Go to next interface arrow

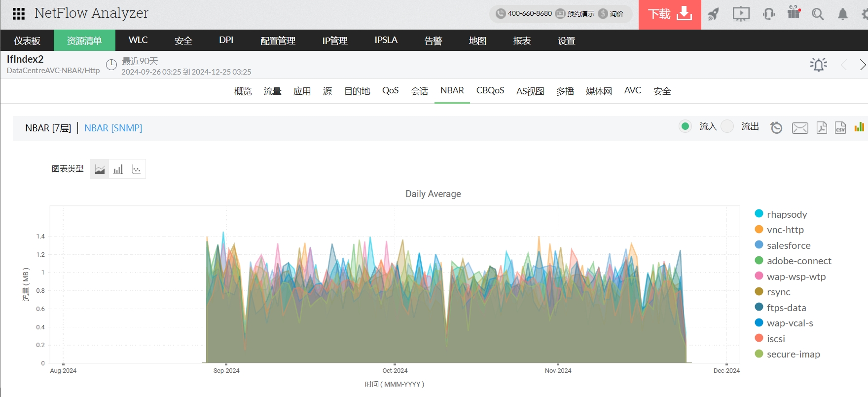point(862,65)
